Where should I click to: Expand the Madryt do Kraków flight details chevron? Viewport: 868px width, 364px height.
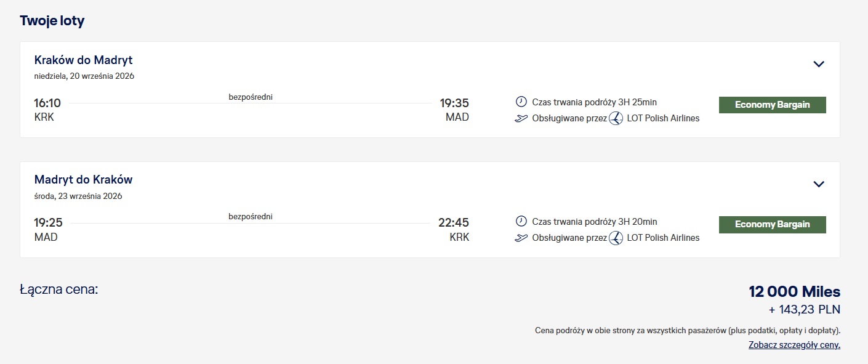[819, 184]
